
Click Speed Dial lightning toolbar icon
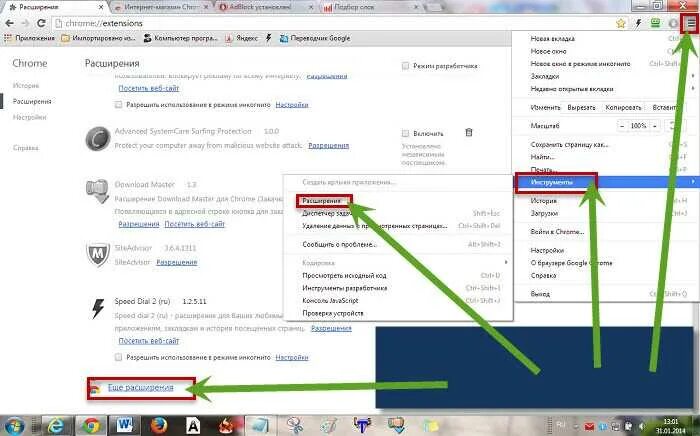pyautogui.click(x=638, y=23)
